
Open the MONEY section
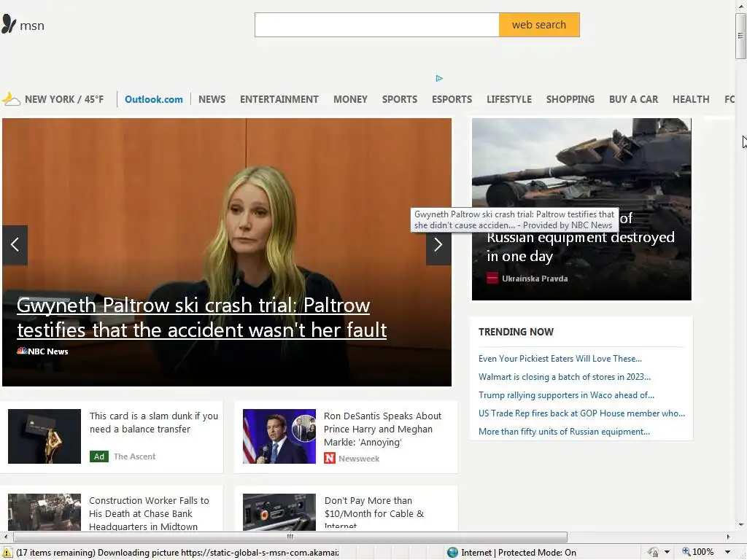(x=351, y=99)
